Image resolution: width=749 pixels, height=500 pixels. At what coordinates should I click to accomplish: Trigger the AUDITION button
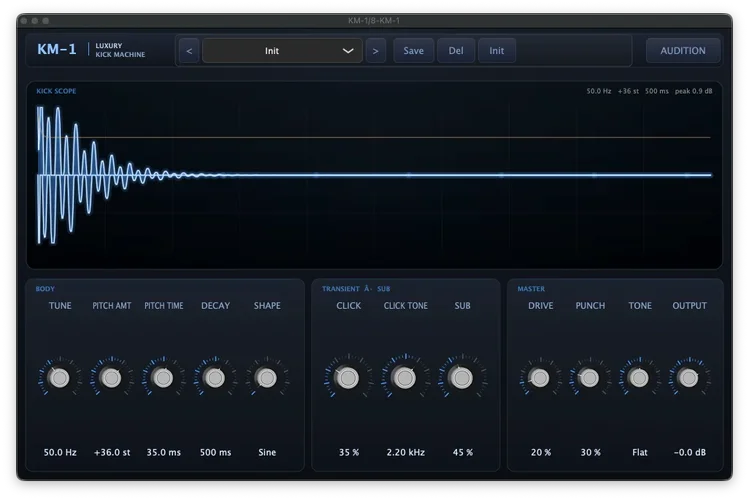click(x=683, y=51)
